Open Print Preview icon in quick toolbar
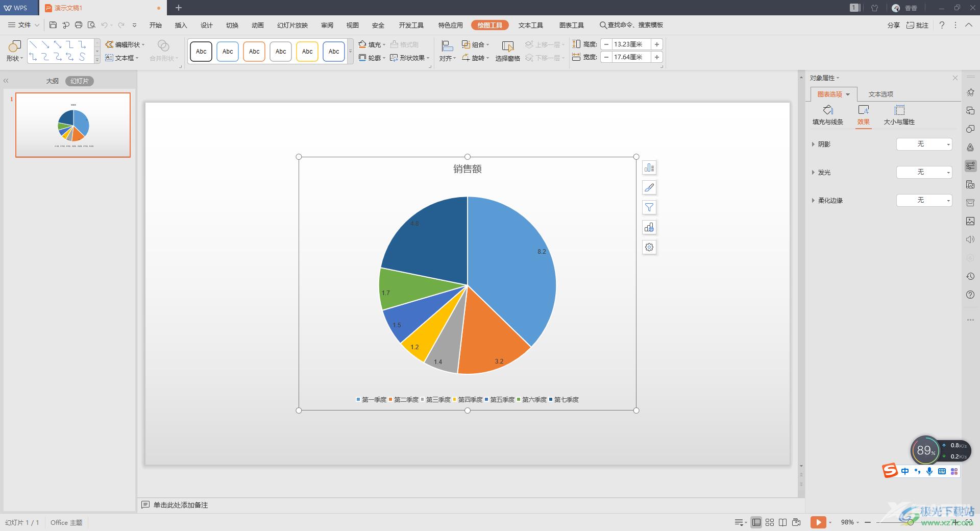Screen dimensions: 980x531 pos(91,25)
